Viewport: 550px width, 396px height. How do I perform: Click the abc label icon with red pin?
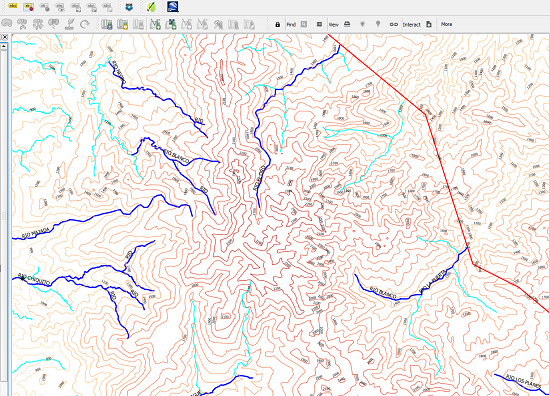click(x=28, y=7)
